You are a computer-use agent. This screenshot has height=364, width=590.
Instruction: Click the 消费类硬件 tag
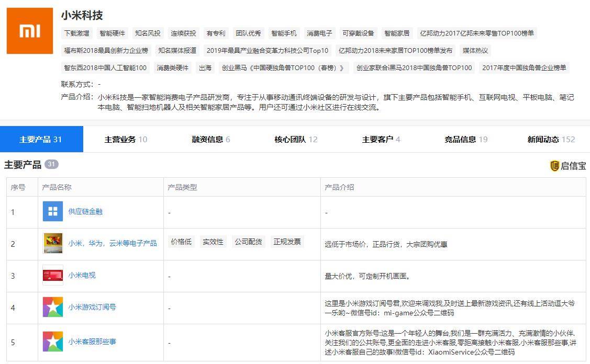click(x=173, y=67)
